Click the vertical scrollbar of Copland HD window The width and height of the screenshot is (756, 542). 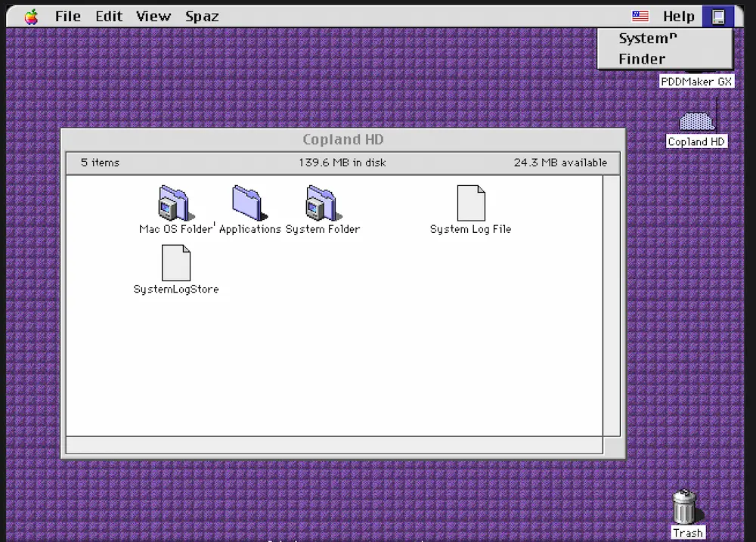coord(612,305)
